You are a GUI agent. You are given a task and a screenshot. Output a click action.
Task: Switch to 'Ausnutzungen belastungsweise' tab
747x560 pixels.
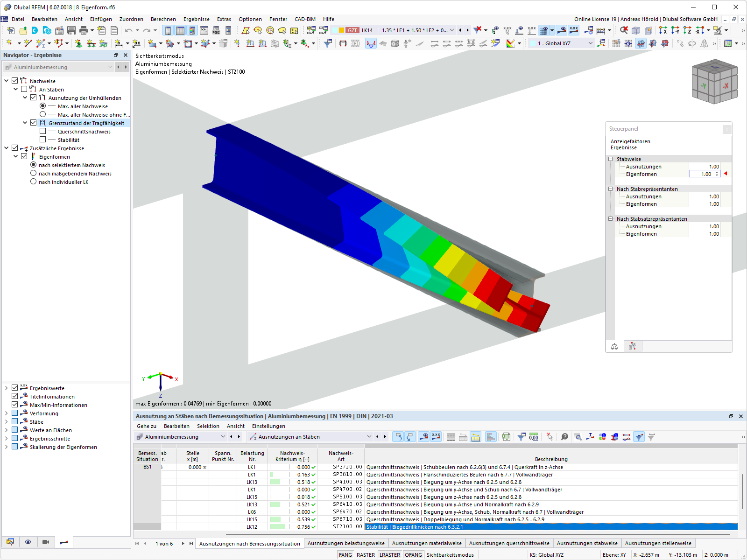click(346, 543)
